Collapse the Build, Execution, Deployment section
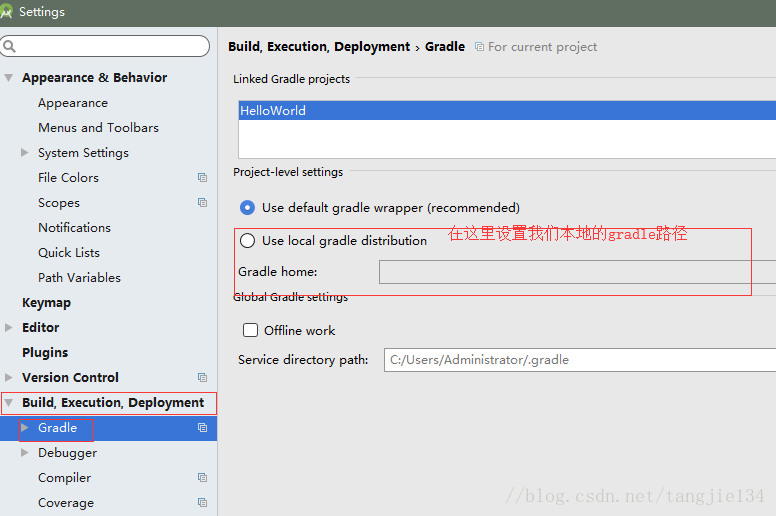This screenshot has width=776, height=516. click(x=8, y=403)
